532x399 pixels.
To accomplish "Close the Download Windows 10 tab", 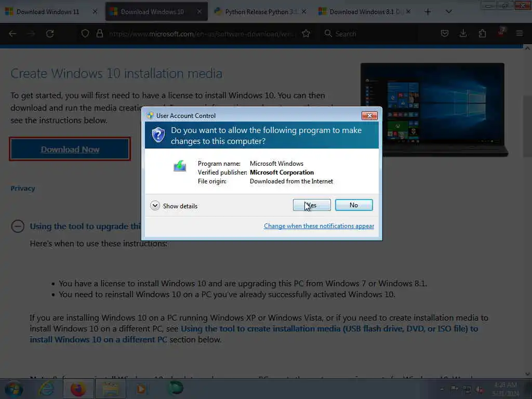I will (199, 11).
